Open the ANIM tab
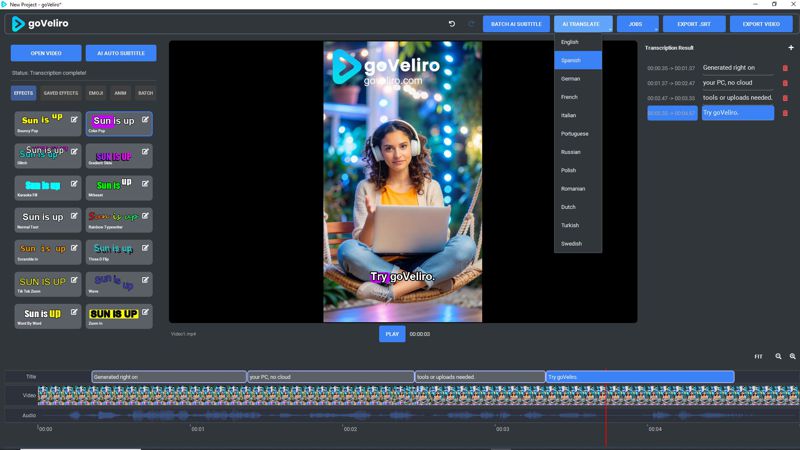Image resolution: width=800 pixels, height=450 pixels. pyautogui.click(x=120, y=93)
